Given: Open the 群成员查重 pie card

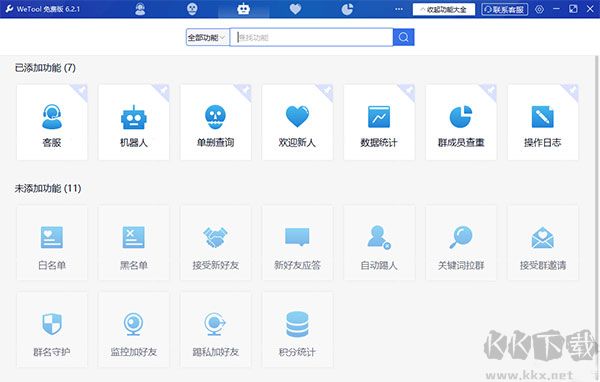Looking at the screenshot, I should pyautogui.click(x=461, y=122).
